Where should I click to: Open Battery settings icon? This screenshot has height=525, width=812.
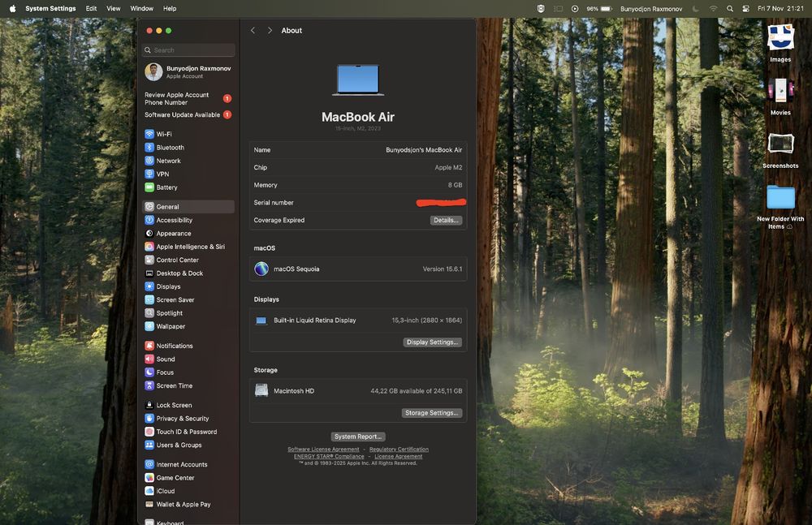pyautogui.click(x=149, y=187)
